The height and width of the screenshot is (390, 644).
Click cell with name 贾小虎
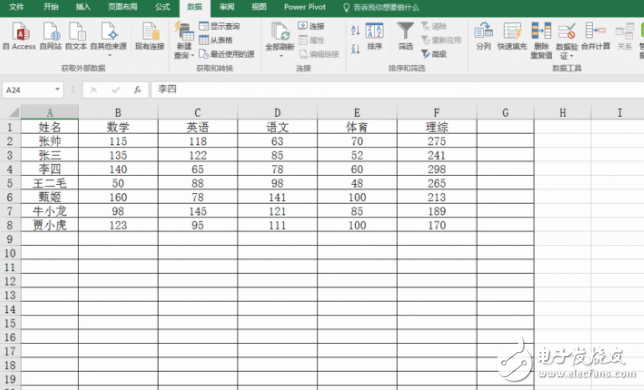[50, 225]
